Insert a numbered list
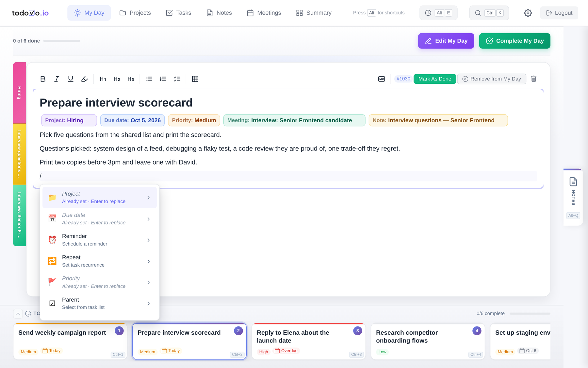This screenshot has height=368, width=588. (163, 79)
